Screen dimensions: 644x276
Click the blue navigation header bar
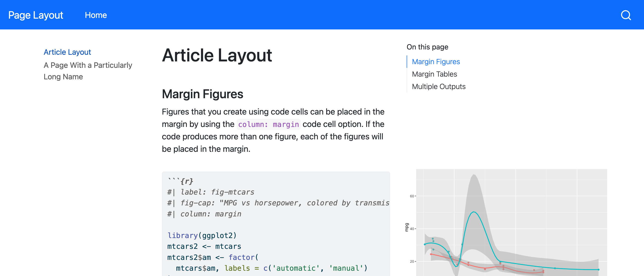click(322, 15)
